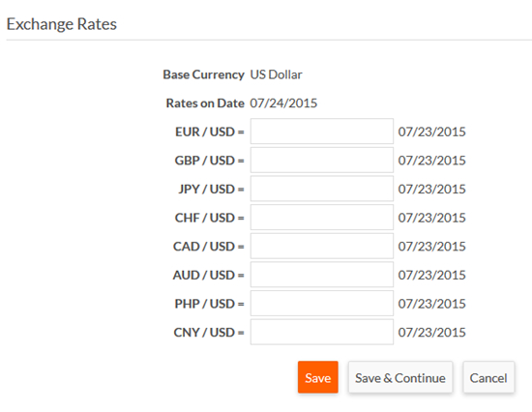The height and width of the screenshot is (412, 532).
Task: Click the 07/23/2015 date beside CNY / USD
Action: [x=432, y=333]
